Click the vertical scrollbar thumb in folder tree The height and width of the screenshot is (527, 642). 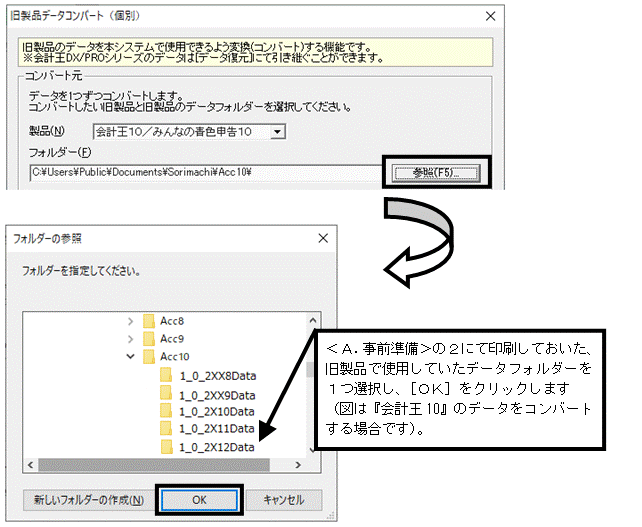310,369
